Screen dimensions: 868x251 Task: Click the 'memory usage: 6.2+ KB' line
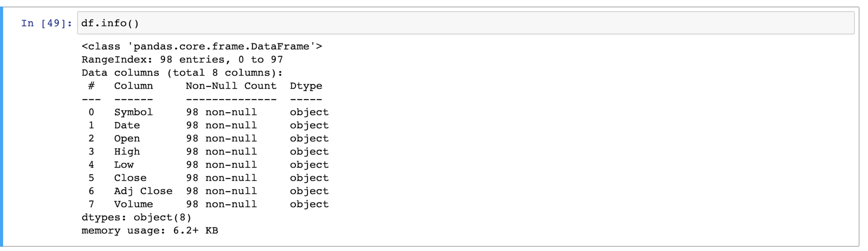point(150,231)
